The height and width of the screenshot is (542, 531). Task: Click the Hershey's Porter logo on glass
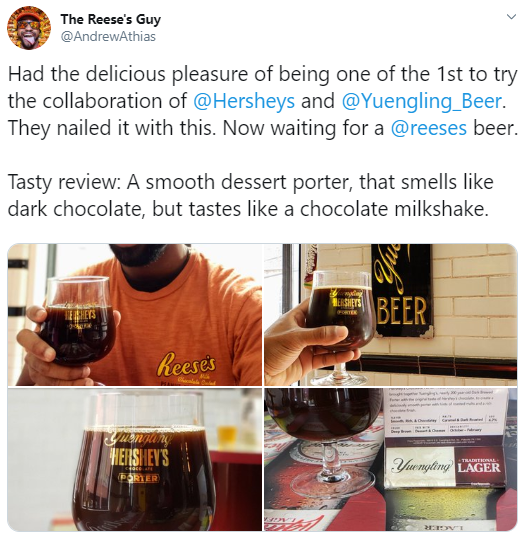tap(140, 456)
